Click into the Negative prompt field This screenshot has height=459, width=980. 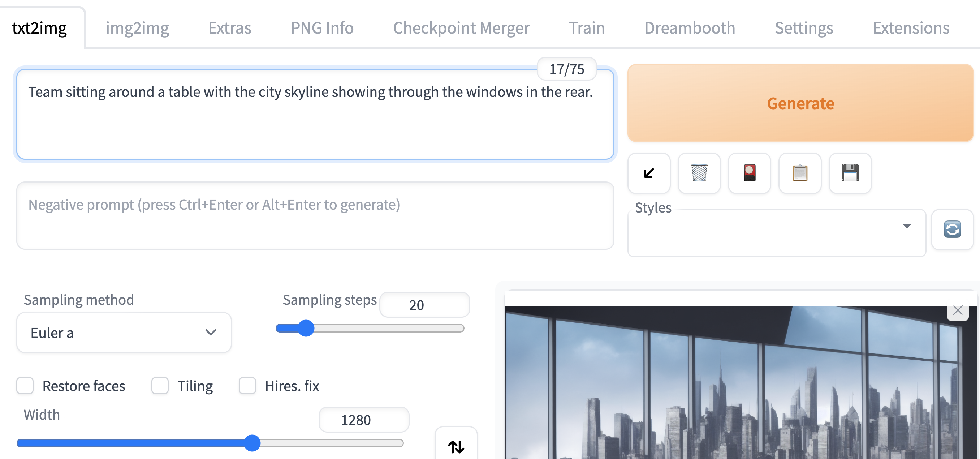(x=315, y=215)
